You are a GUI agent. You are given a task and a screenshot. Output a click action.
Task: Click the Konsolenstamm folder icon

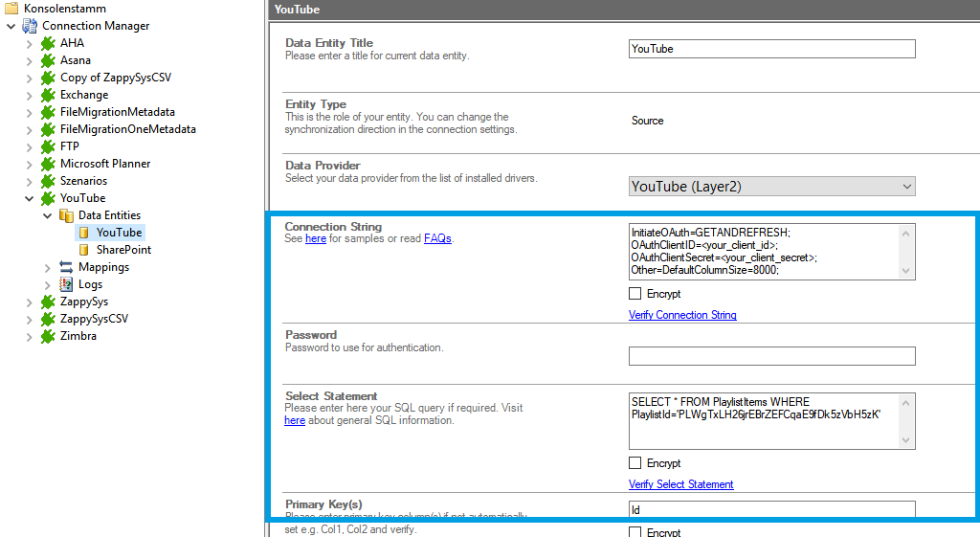(11, 9)
